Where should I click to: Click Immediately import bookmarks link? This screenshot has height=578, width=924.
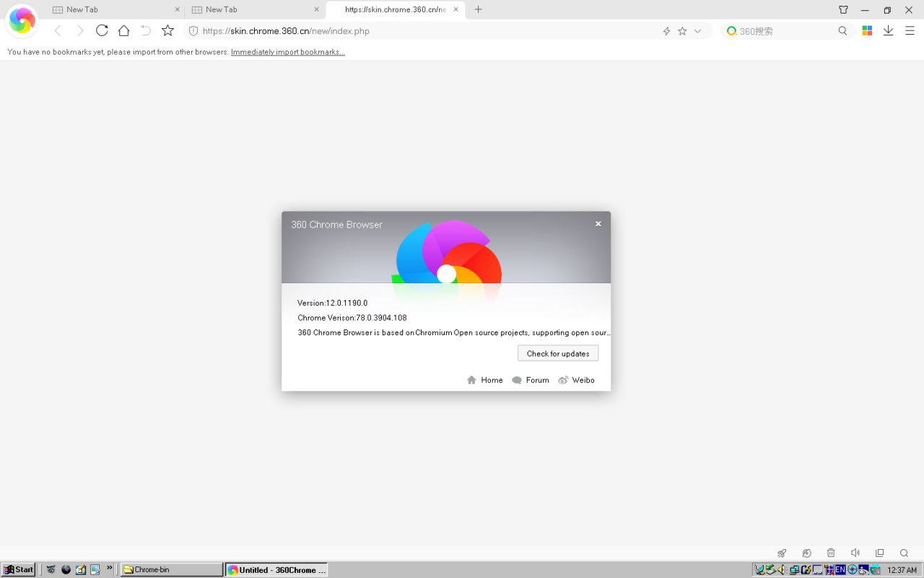pyautogui.click(x=288, y=52)
